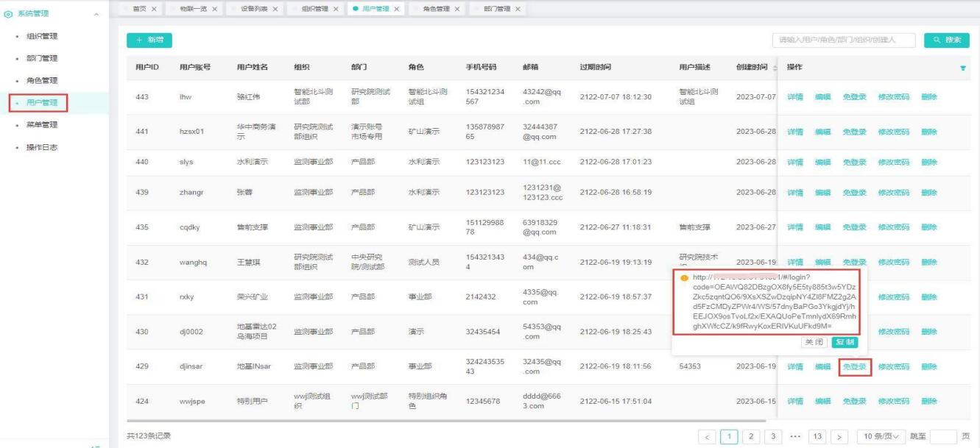Viewport: 980px width, 448px height.
Task: Close the 部门管理 tab via X icon
Action: [x=517, y=9]
